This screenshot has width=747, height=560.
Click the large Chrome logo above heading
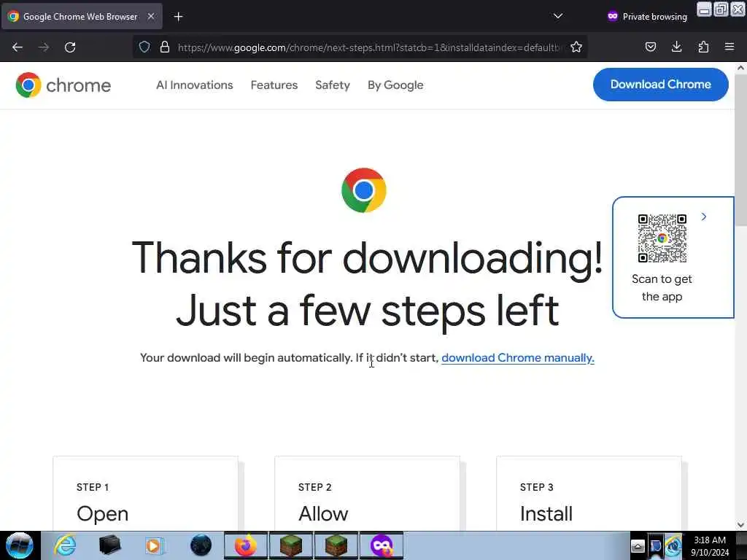[x=363, y=190]
